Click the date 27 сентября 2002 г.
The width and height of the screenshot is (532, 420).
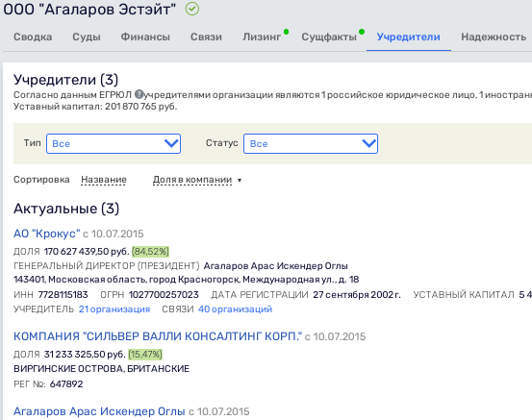coord(357,294)
